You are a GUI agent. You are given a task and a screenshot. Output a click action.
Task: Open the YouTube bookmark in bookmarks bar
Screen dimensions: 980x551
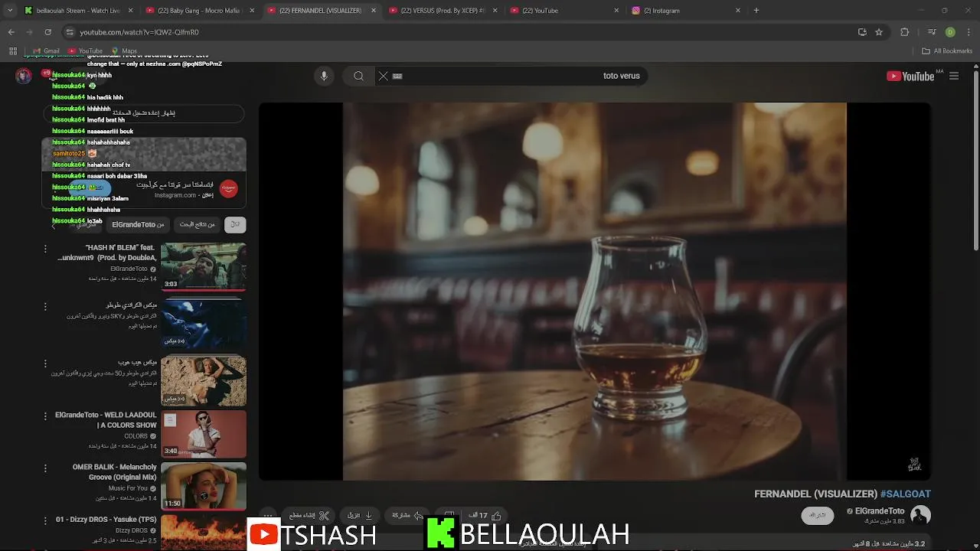click(84, 51)
